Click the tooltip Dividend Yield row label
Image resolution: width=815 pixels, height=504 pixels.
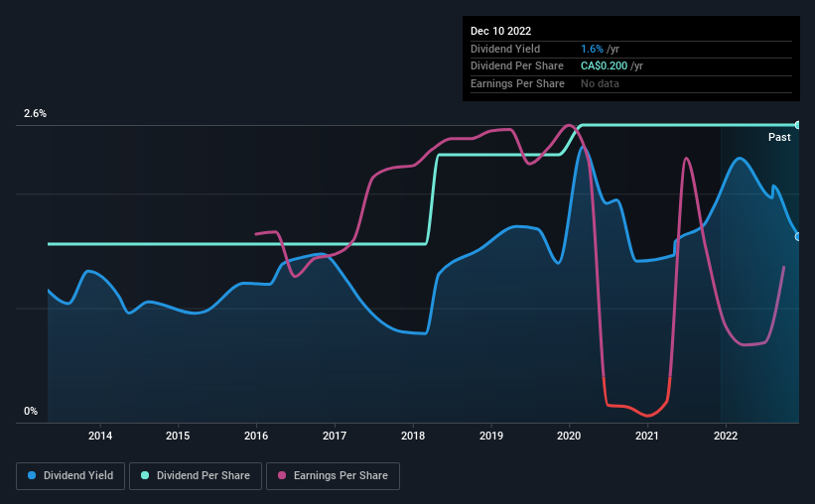pyautogui.click(x=505, y=49)
